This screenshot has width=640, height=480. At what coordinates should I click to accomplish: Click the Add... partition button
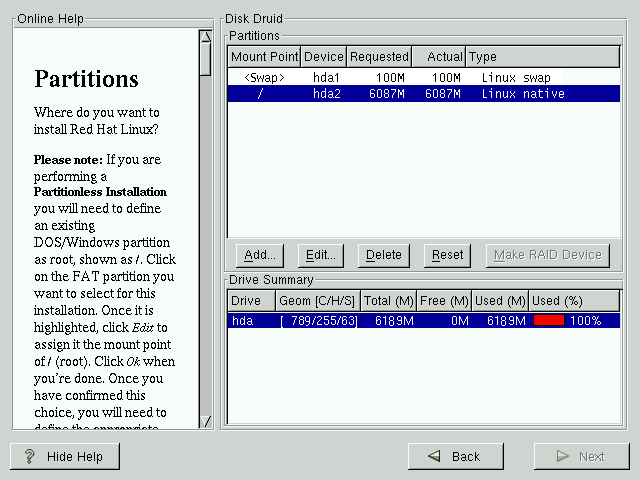click(260, 256)
